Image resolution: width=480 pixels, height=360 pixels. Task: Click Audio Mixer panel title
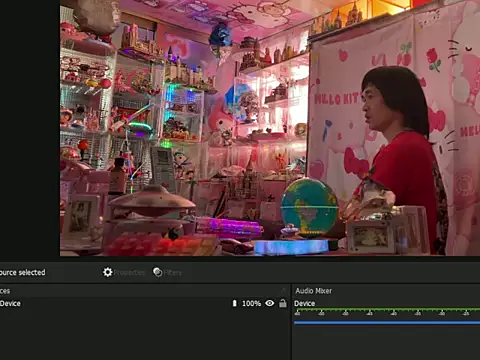[x=313, y=291]
